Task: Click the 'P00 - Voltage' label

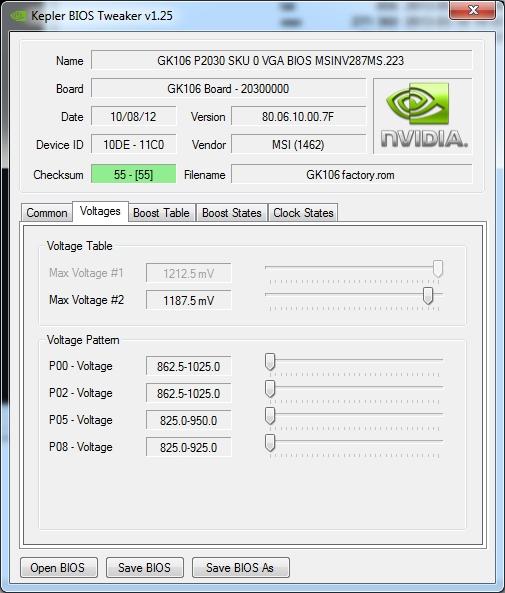Action: 81,366
